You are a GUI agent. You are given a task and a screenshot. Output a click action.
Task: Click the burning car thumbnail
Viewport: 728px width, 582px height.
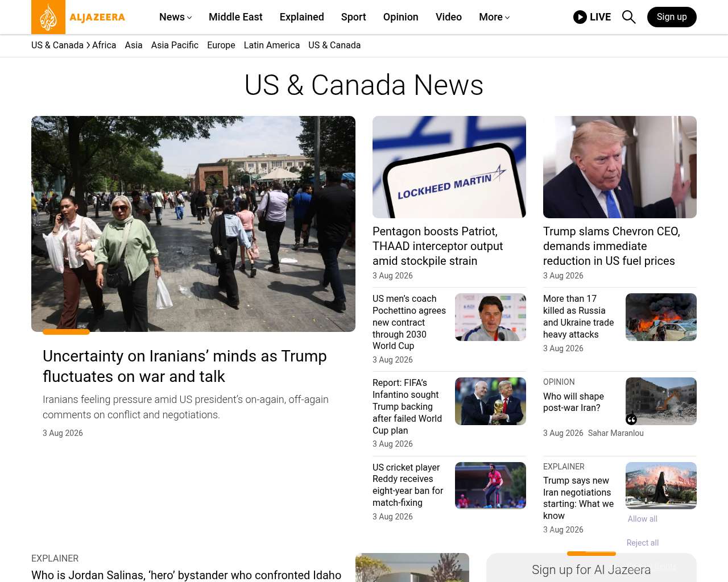tap(661, 317)
